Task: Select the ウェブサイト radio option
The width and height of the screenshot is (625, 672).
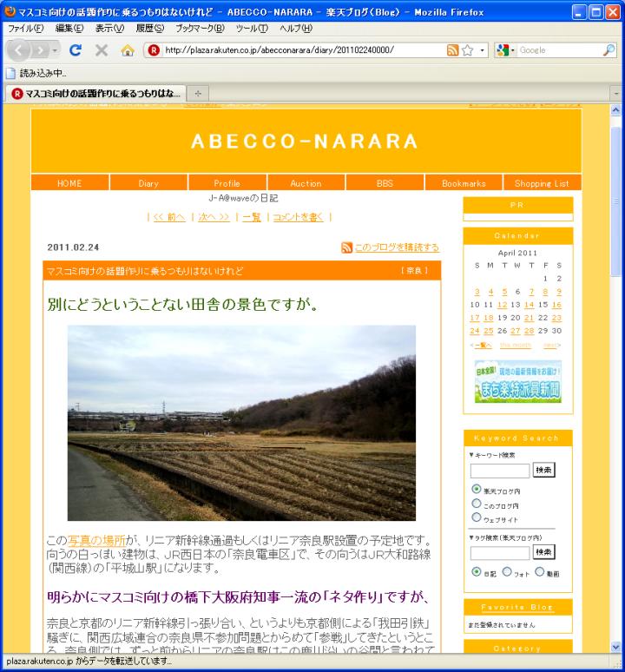Action: pyautogui.click(x=476, y=517)
